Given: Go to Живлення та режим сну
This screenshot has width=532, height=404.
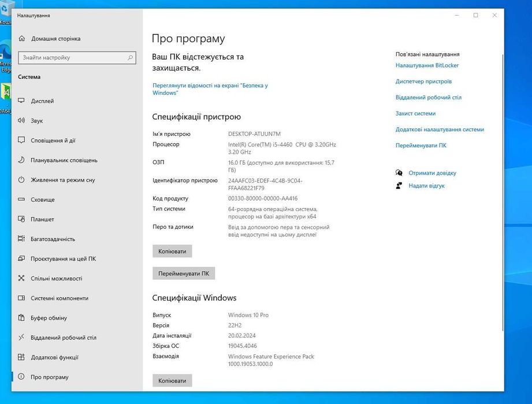Looking at the screenshot, I should (x=63, y=180).
